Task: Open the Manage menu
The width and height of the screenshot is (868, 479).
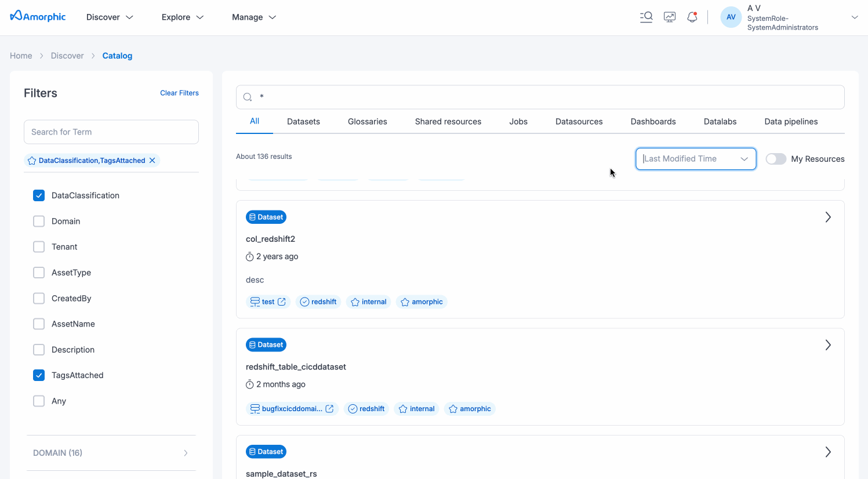Action: (254, 17)
